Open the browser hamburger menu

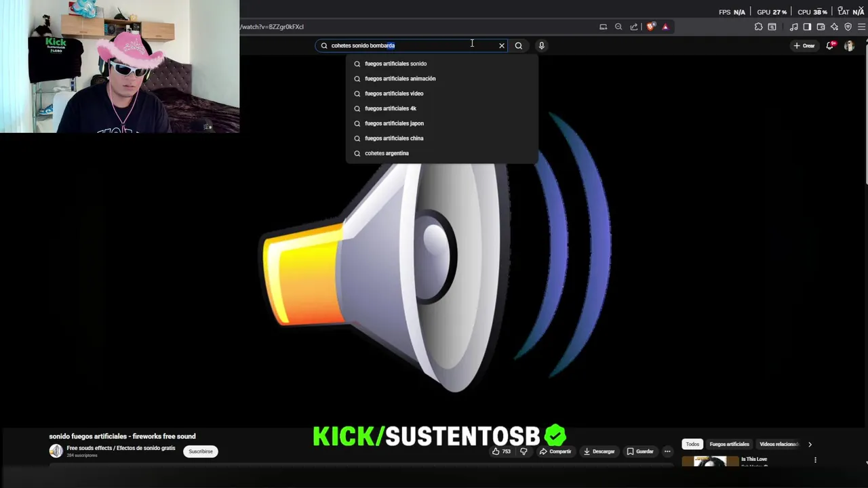click(862, 26)
